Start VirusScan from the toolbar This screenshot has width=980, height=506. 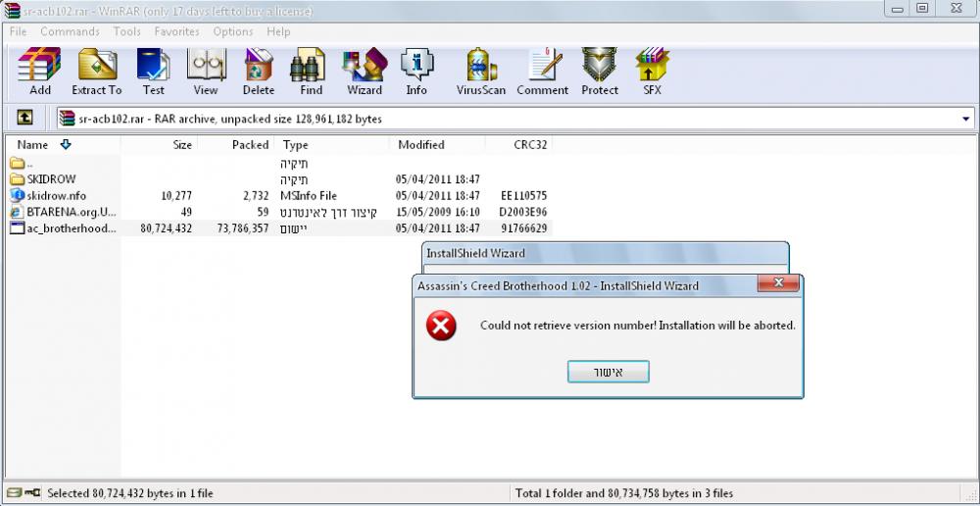481,72
